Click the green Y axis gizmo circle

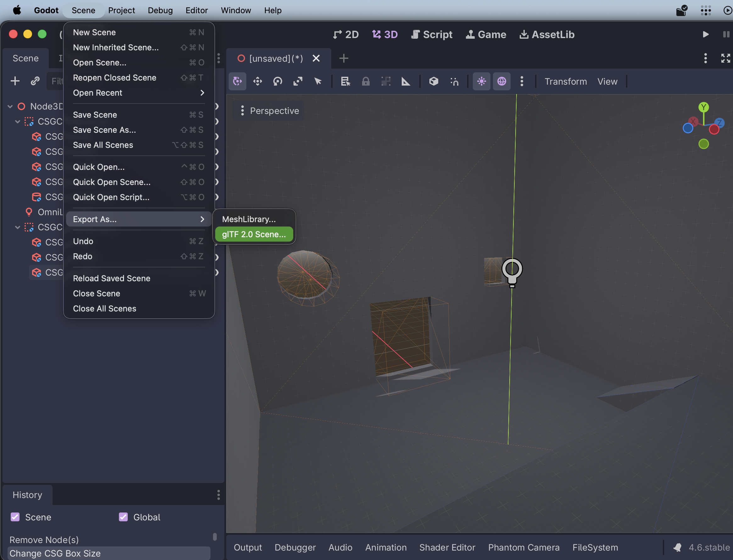point(703,107)
